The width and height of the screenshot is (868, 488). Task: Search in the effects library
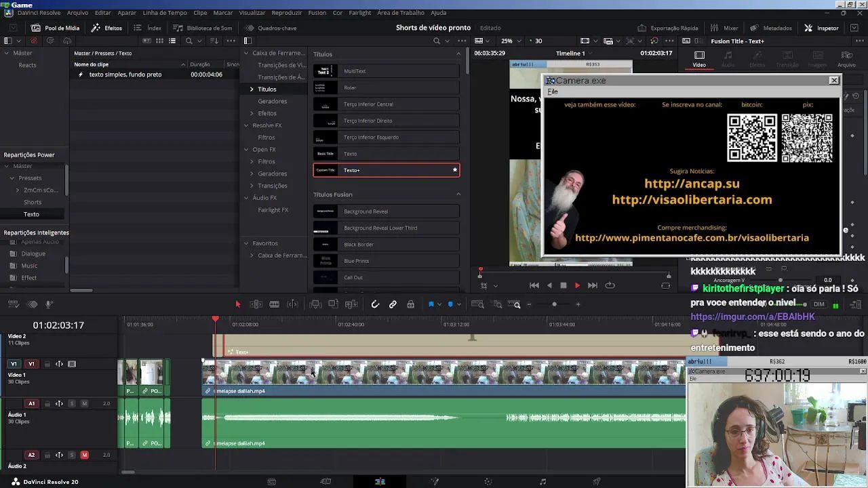click(437, 41)
